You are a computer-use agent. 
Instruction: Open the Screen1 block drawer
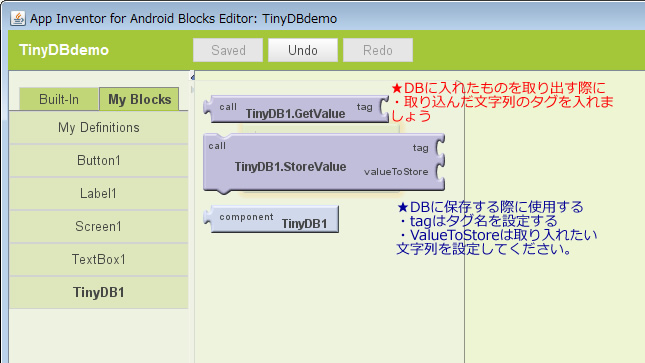coord(99,226)
